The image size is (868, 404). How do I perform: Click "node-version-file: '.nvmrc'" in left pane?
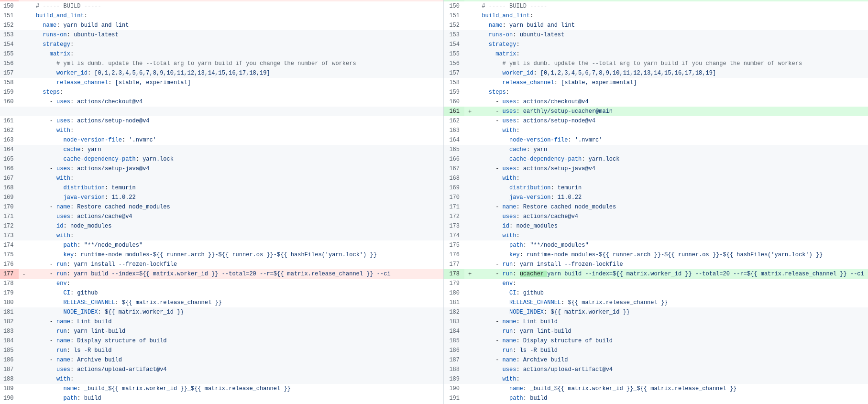click(110, 140)
